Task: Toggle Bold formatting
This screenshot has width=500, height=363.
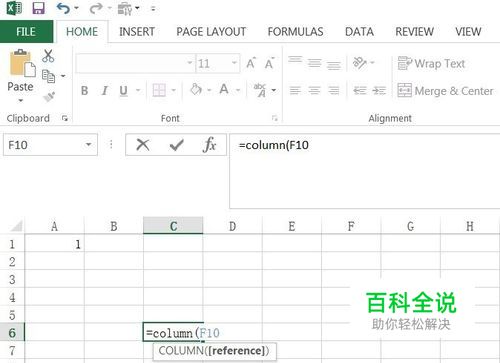Action: click(x=85, y=90)
